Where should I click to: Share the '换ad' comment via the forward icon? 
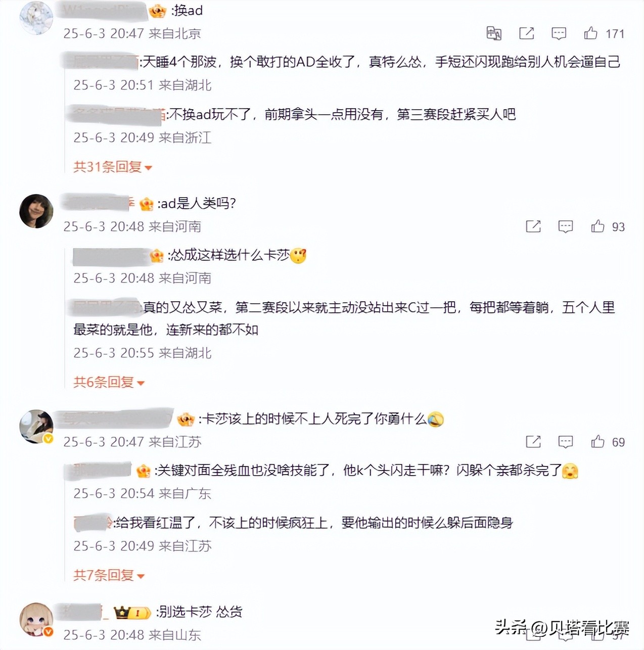(x=526, y=33)
